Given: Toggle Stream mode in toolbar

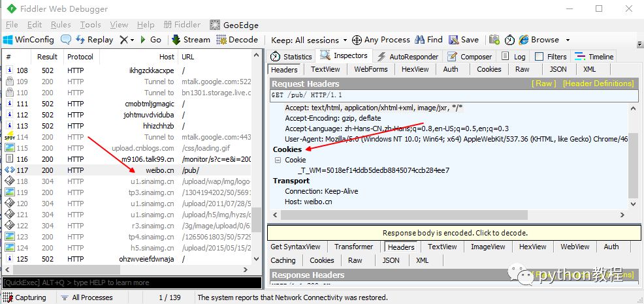Looking at the screenshot, I should (191, 40).
